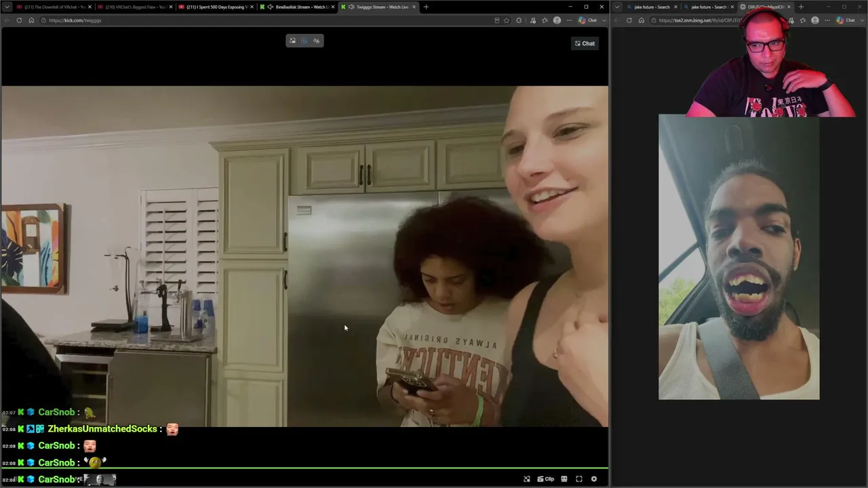Open the favorites icon in left browser toolbar

[x=545, y=20]
